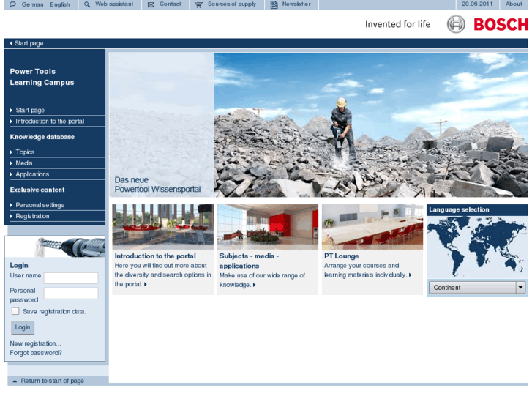Click the New registration link
Image resolution: width=532 pixels, height=399 pixels.
click(35, 343)
